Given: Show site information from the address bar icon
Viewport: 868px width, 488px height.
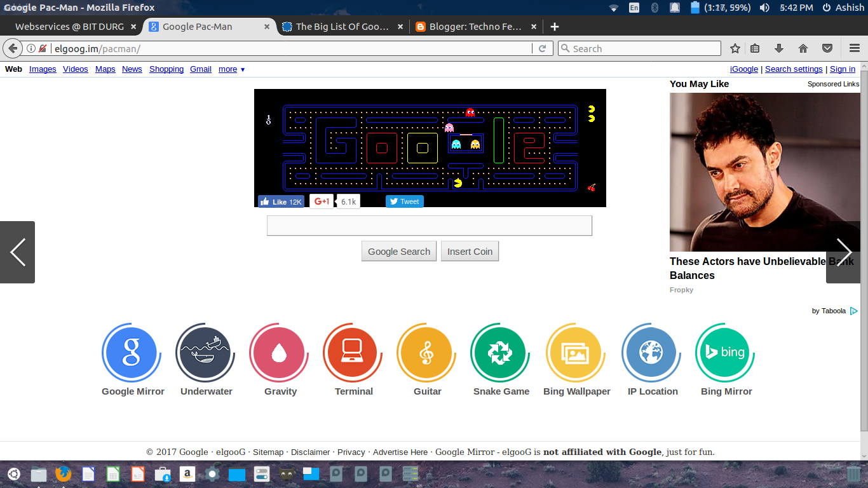Looking at the screenshot, I should 31,48.
